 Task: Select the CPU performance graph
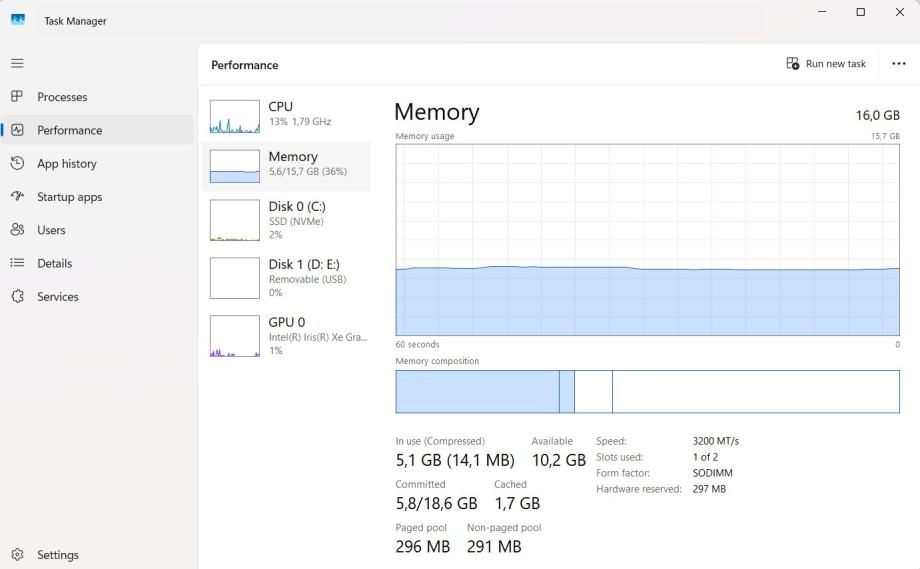[235, 116]
